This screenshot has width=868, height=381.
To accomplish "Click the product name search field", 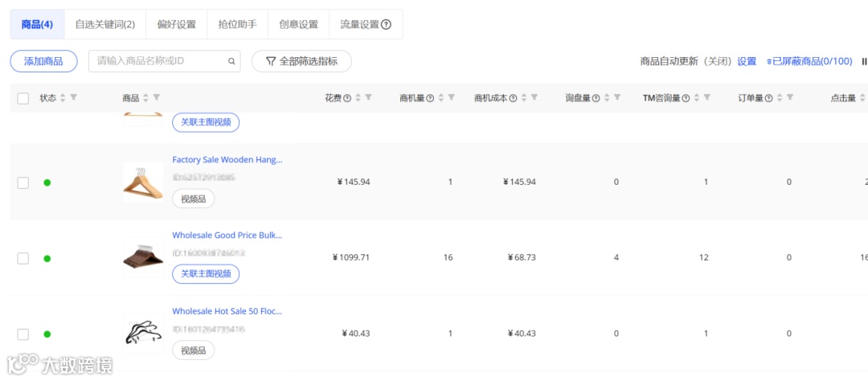I will coord(159,61).
